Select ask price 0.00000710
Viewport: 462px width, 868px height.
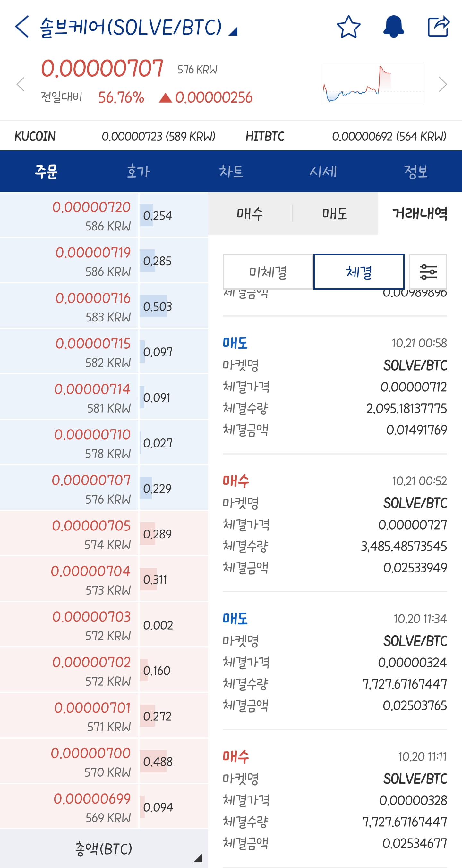tap(69, 442)
